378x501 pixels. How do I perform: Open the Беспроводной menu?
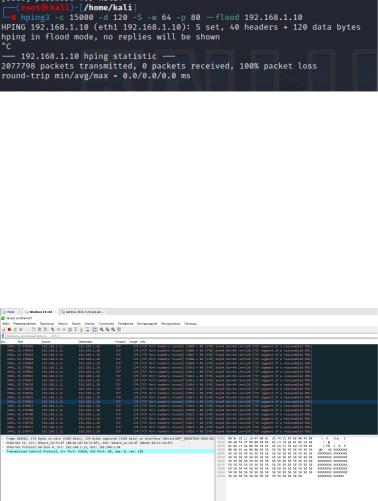[x=147, y=323]
